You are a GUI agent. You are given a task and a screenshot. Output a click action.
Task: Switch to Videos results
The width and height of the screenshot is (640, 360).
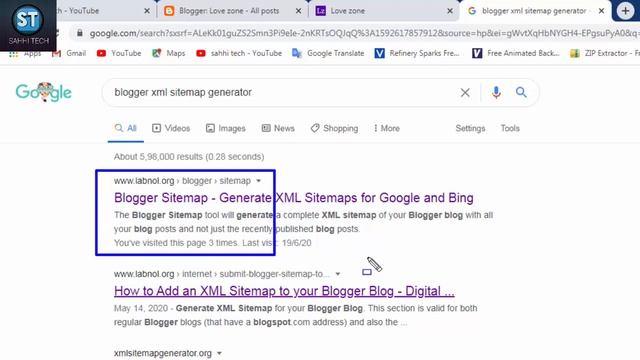tap(171, 128)
